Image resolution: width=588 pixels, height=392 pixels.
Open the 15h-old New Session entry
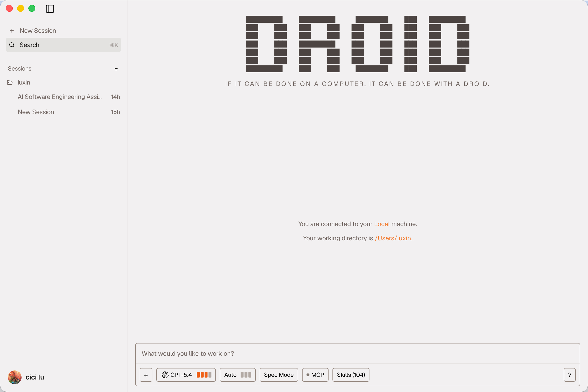click(x=36, y=112)
